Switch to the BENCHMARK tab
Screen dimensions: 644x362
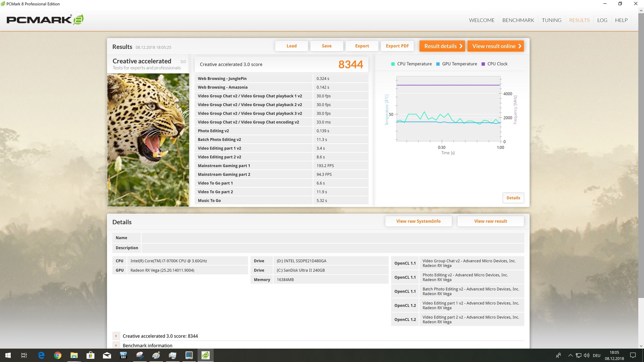518,20
